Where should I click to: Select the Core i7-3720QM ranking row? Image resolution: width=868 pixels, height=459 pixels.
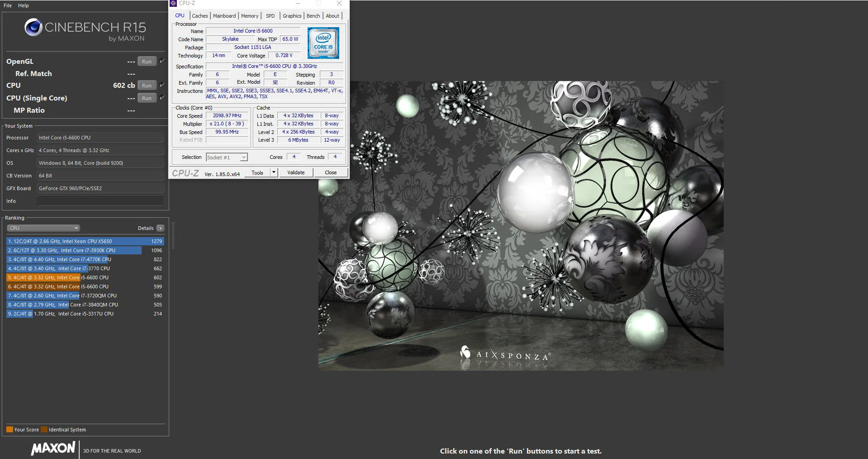click(85, 296)
